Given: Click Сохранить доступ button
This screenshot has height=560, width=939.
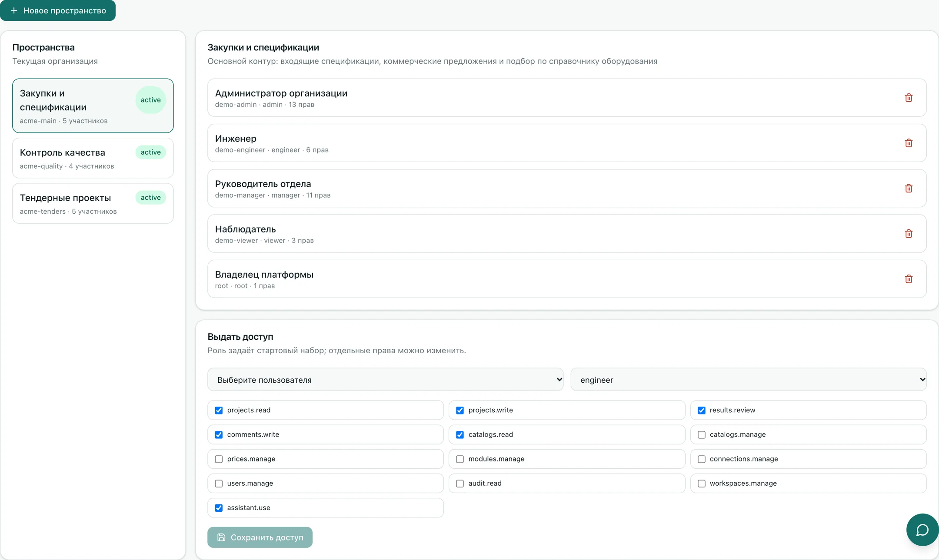Looking at the screenshot, I should pos(260,537).
